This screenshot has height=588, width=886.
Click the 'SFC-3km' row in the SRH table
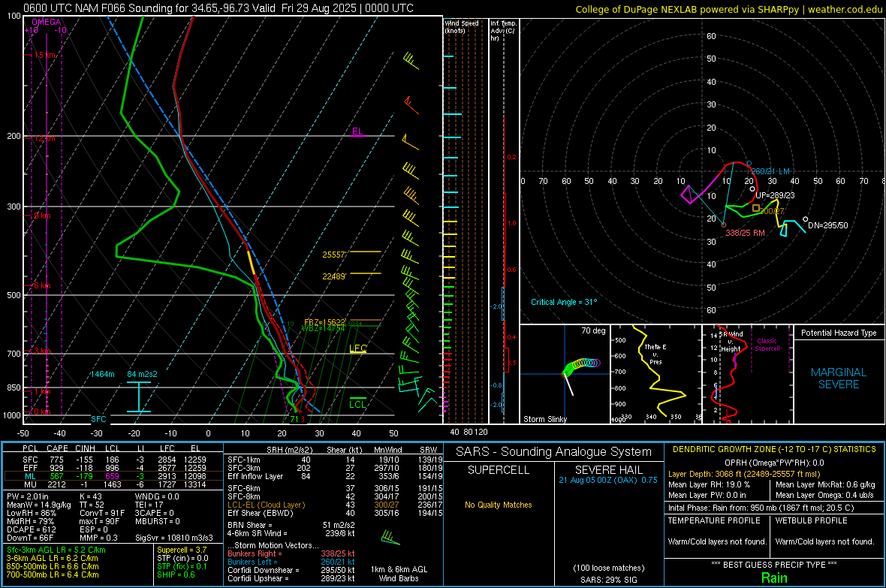336,468
